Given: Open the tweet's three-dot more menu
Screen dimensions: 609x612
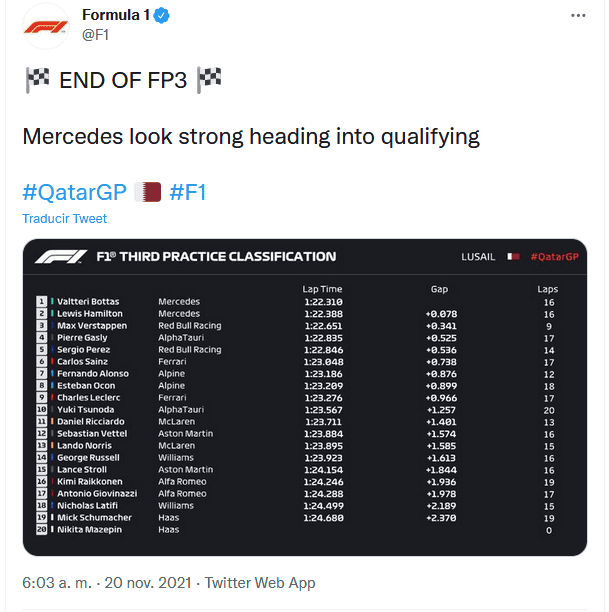Looking at the screenshot, I should click(x=577, y=16).
